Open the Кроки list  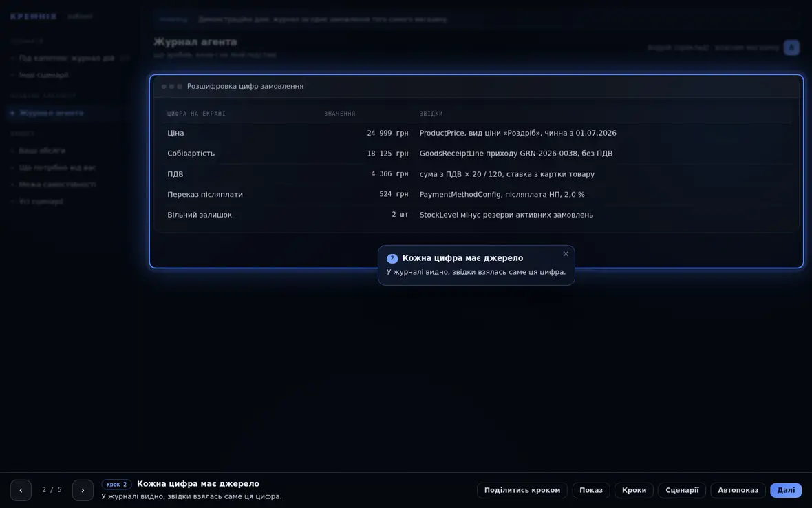click(634, 490)
